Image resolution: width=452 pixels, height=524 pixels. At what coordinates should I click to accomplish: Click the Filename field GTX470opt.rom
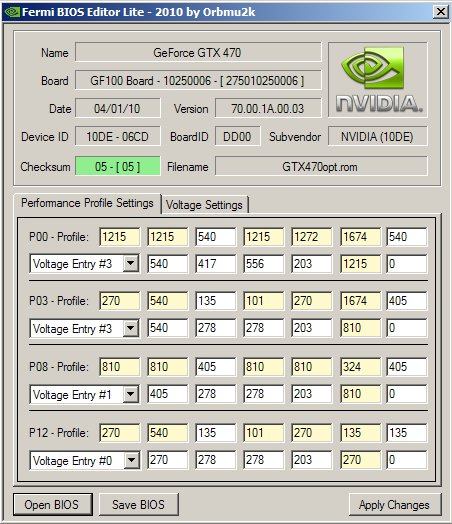coord(321,166)
